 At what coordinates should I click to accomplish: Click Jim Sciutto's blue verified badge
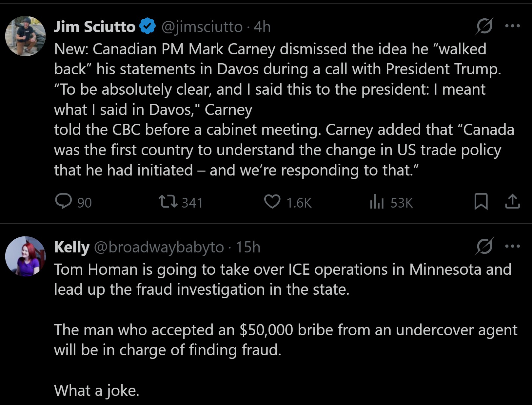148,27
